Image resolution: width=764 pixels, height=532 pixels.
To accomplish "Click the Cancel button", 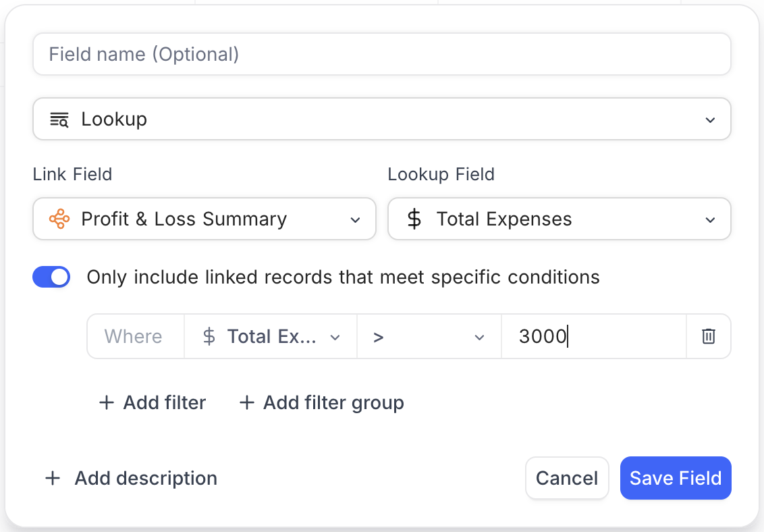I will [x=567, y=478].
